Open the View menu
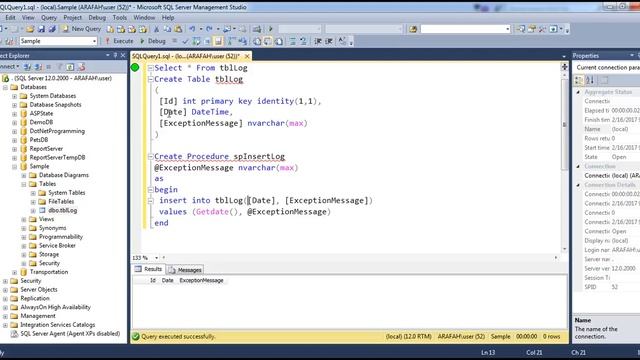The height and width of the screenshot is (360, 640). 28,18
